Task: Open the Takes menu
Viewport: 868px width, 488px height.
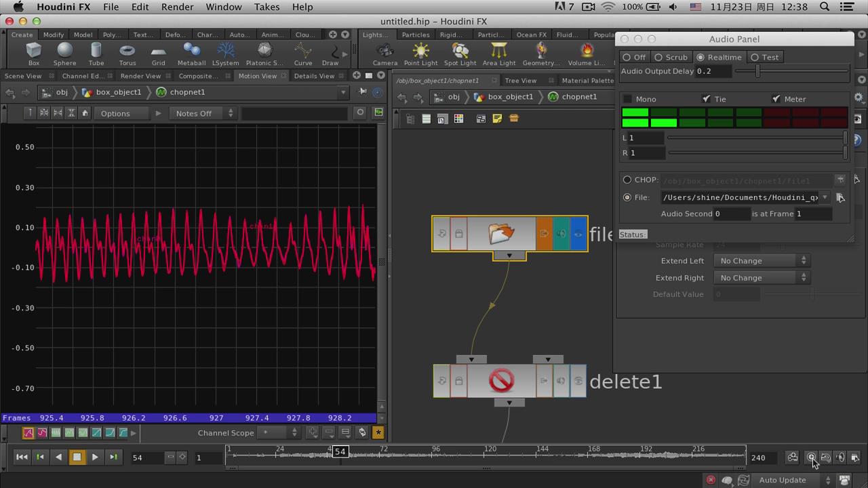Action: pos(267,7)
